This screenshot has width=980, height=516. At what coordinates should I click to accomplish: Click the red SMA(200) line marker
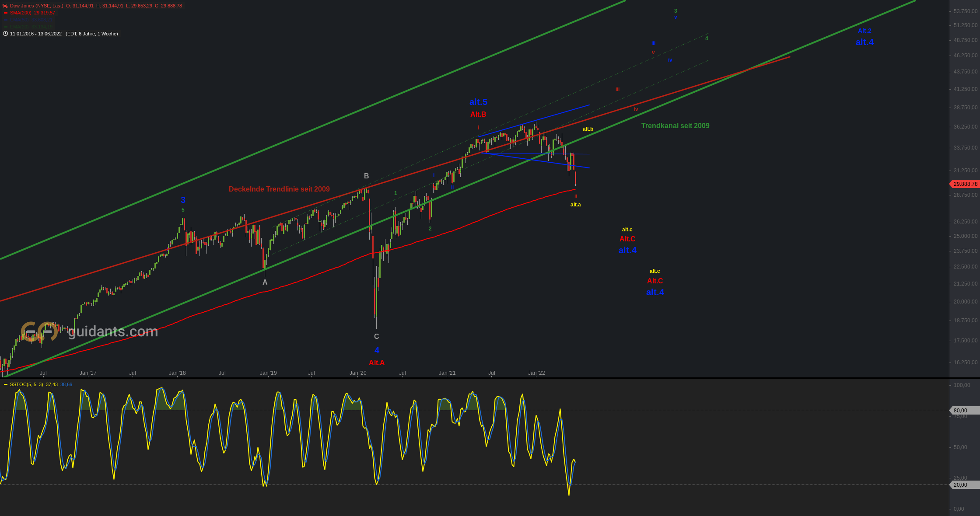tap(6, 13)
